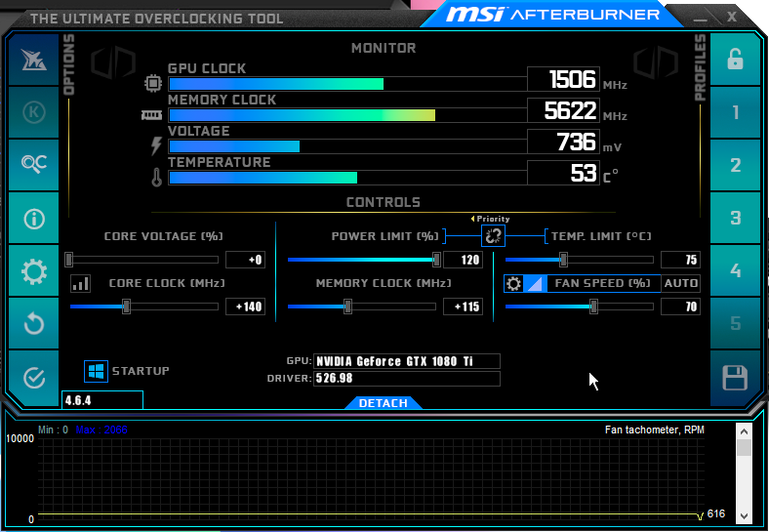The height and width of the screenshot is (532, 769).
Task: Minimize the Afterburner window
Action: coord(700,18)
